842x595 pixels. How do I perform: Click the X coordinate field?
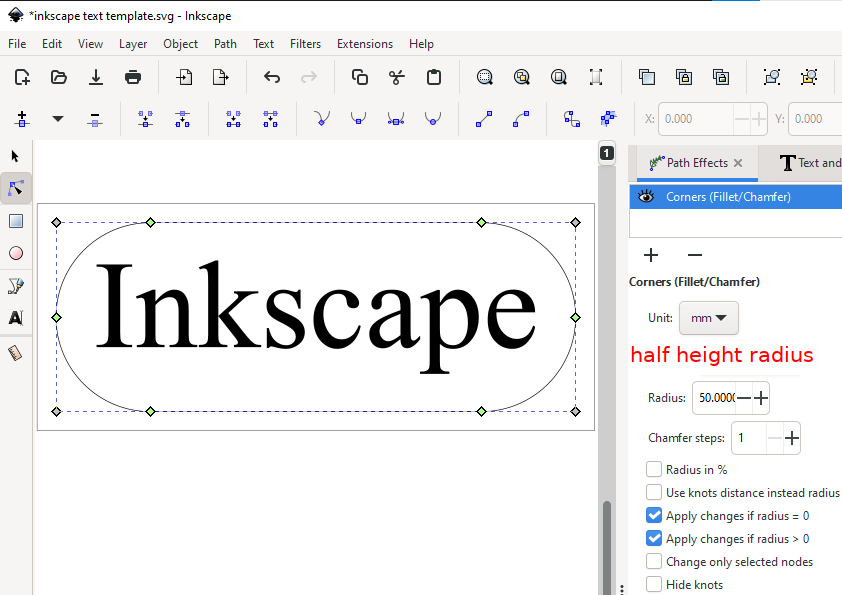pyautogui.click(x=696, y=119)
